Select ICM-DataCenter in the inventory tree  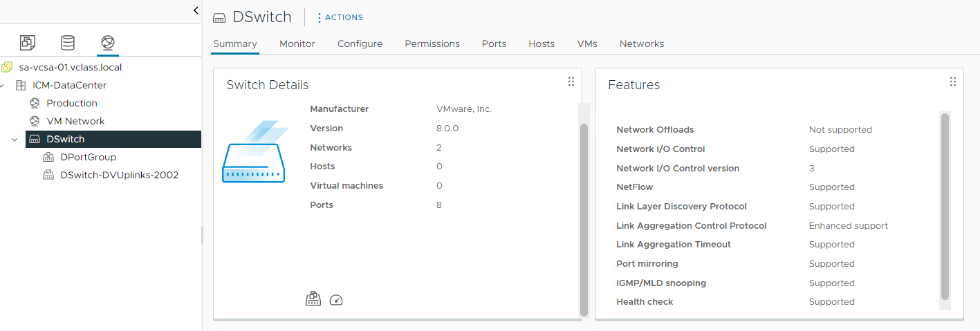70,85
